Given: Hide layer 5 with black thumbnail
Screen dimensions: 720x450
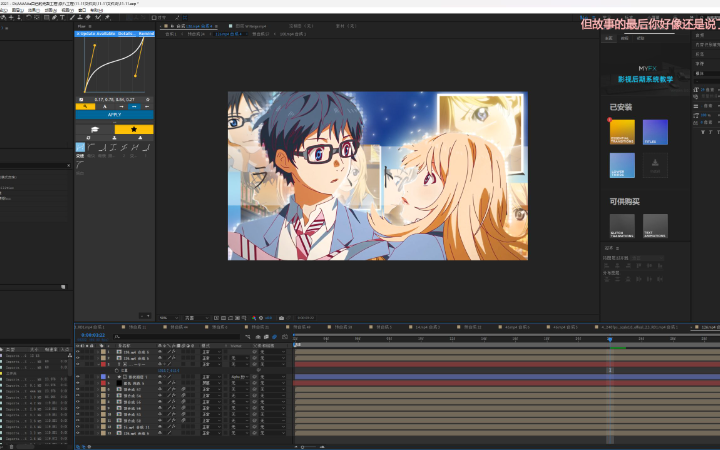Looking at the screenshot, I should click(x=78, y=382).
